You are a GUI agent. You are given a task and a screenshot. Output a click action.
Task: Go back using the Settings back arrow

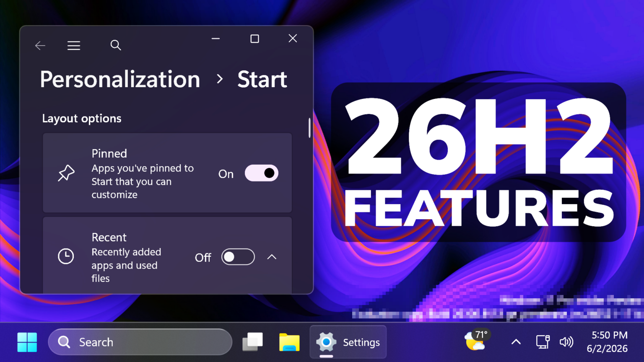pyautogui.click(x=40, y=45)
